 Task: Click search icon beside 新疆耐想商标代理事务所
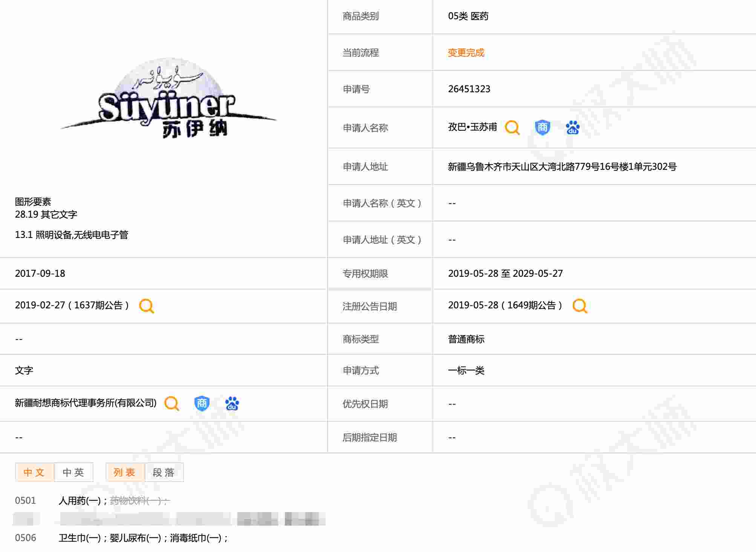(x=172, y=403)
